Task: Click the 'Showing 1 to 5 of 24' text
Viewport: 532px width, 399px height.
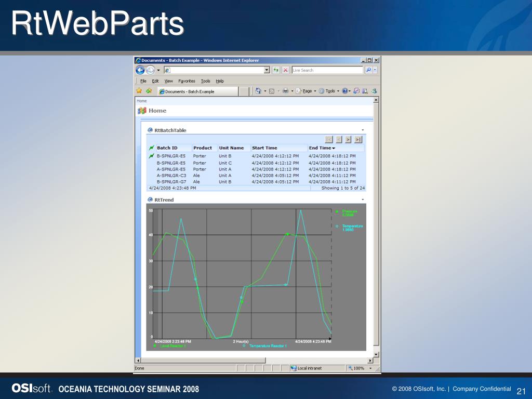Action: [343, 188]
